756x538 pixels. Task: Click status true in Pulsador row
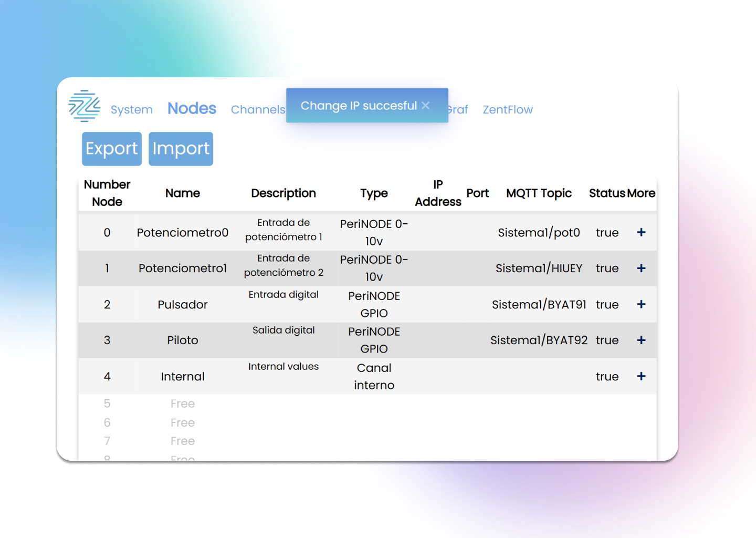(607, 305)
